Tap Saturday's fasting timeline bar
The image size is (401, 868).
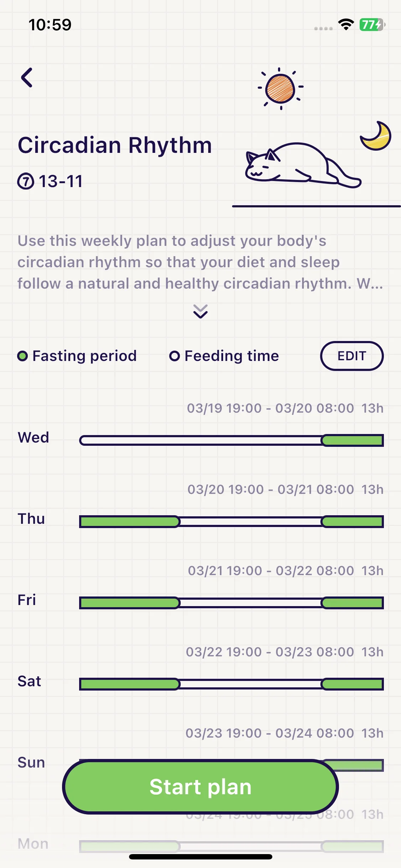[x=231, y=684]
